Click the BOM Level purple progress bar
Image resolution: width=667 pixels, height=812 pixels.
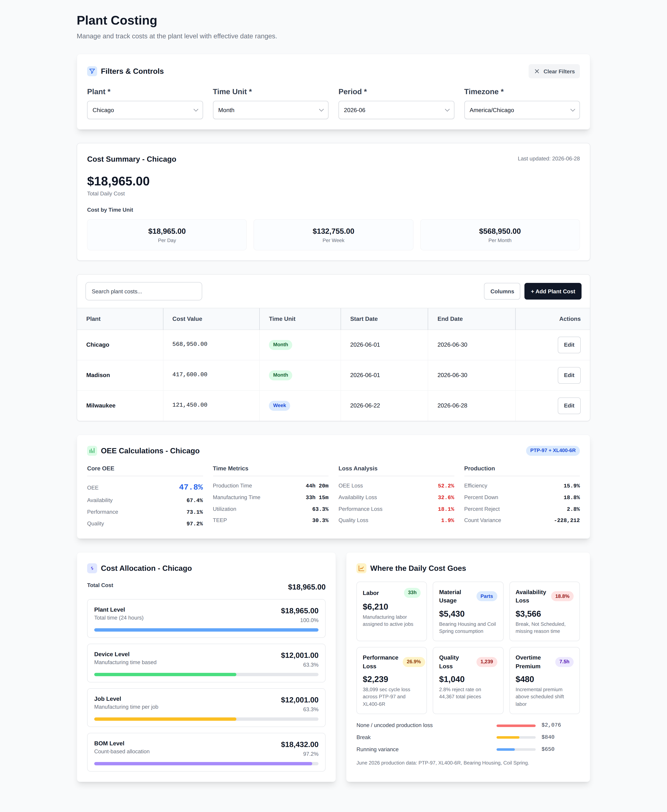pyautogui.click(x=203, y=764)
